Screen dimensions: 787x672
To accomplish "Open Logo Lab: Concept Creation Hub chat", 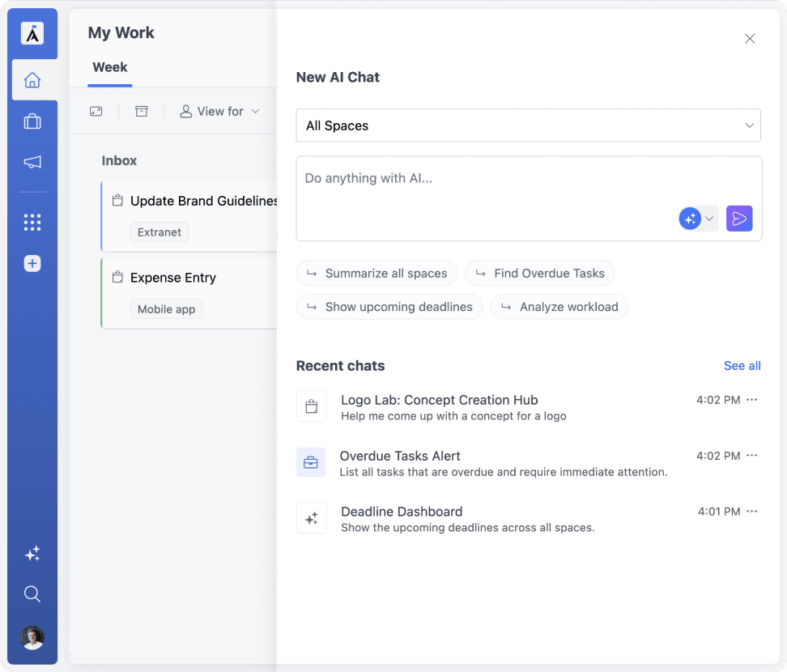I will [x=529, y=407].
